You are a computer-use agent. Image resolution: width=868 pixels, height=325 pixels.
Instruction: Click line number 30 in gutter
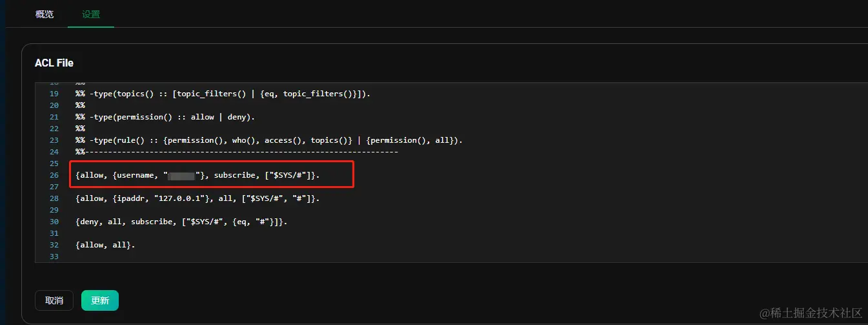pos(54,222)
